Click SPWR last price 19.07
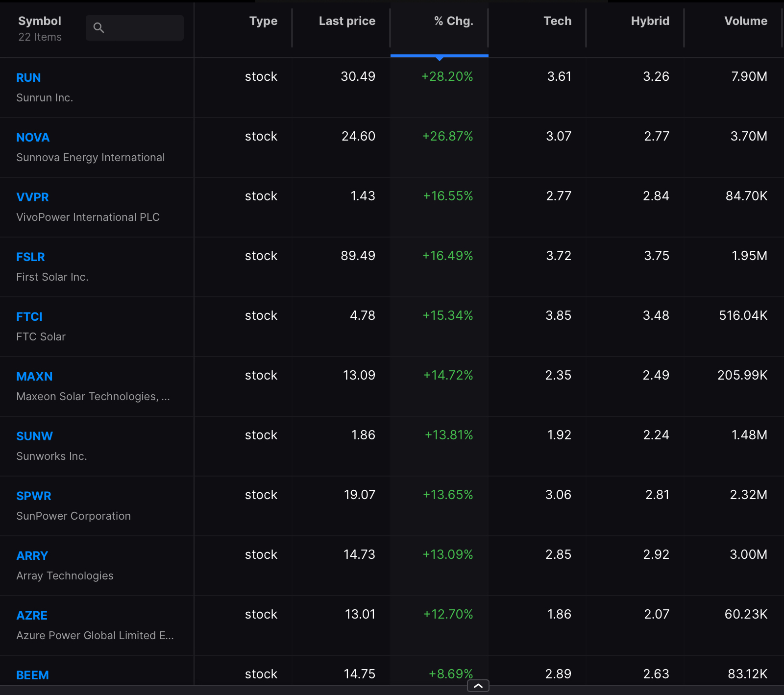The width and height of the screenshot is (784, 695). tap(360, 495)
